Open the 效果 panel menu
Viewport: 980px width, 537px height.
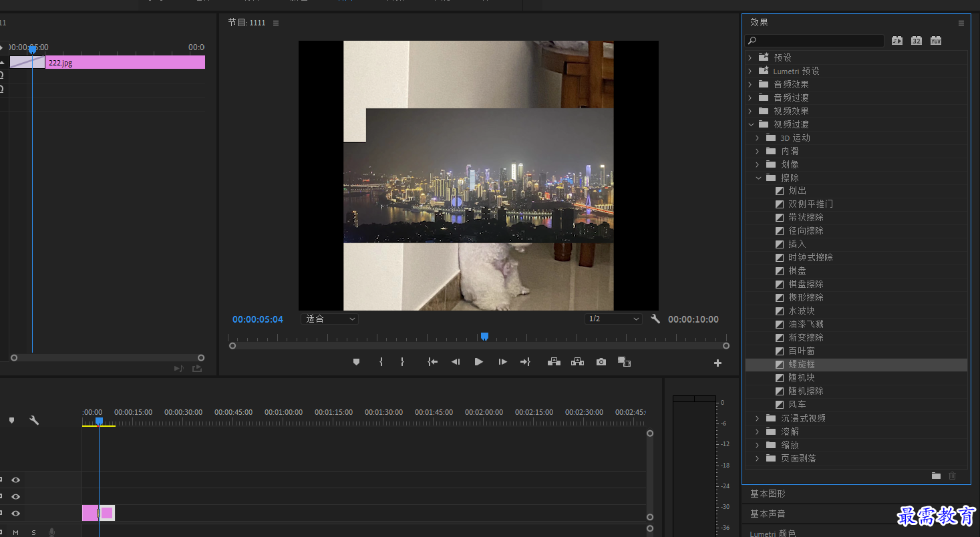pos(961,23)
